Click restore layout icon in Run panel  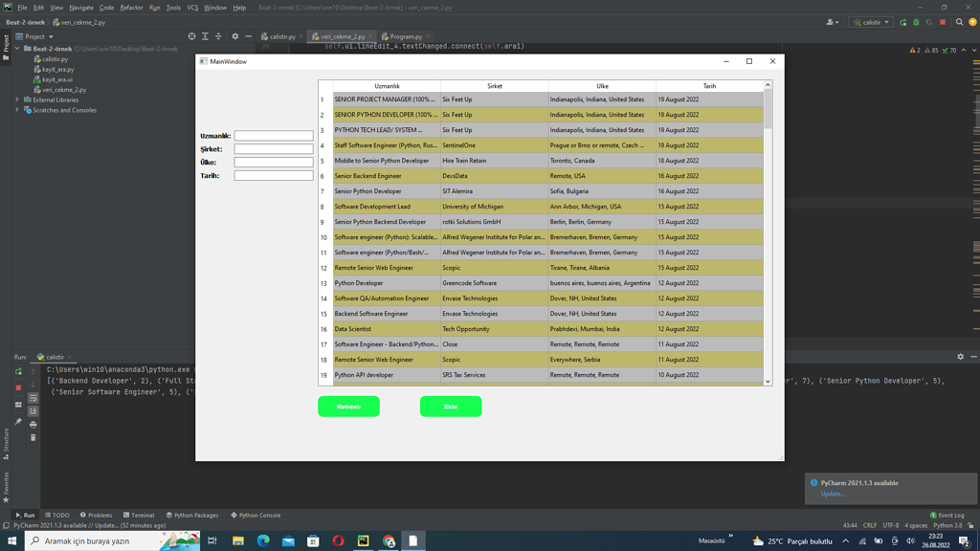(x=19, y=405)
